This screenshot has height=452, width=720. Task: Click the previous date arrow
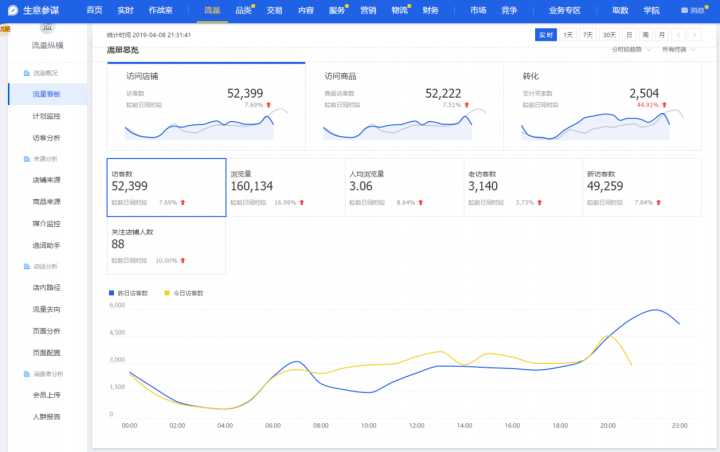point(678,35)
